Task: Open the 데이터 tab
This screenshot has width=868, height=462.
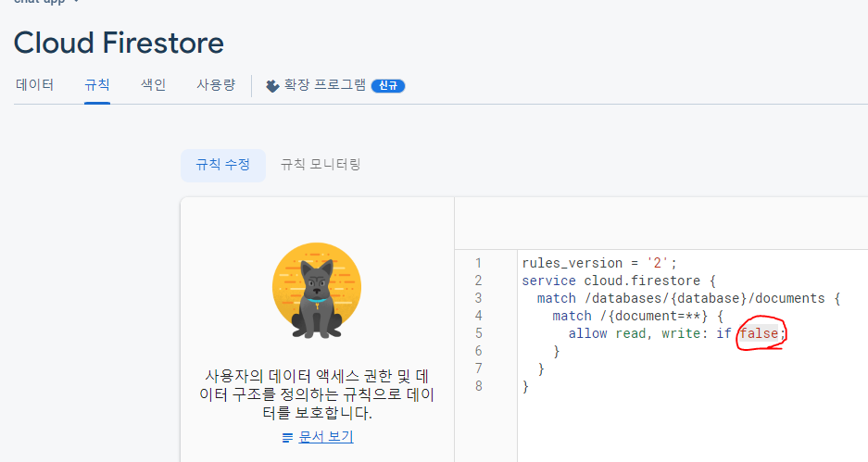Action: [35, 84]
